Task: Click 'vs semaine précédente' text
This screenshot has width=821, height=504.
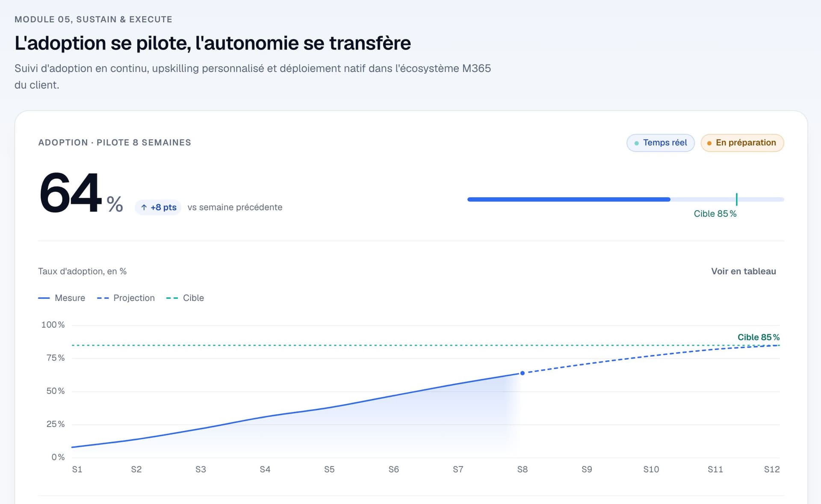Action: [235, 207]
